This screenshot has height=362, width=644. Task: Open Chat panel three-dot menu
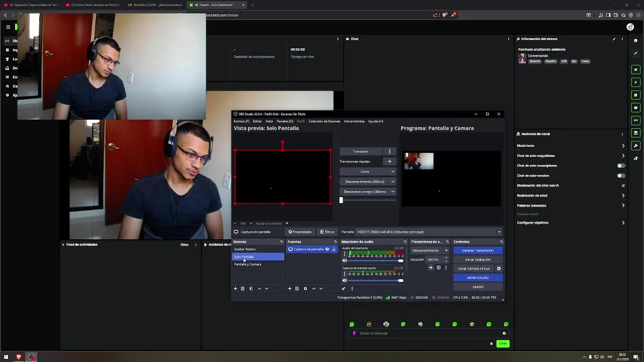click(x=509, y=39)
